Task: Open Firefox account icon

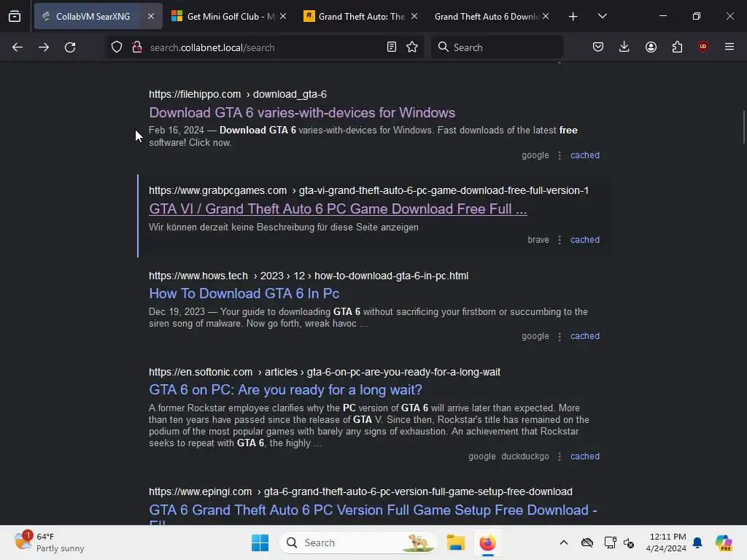Action: pyautogui.click(x=651, y=47)
